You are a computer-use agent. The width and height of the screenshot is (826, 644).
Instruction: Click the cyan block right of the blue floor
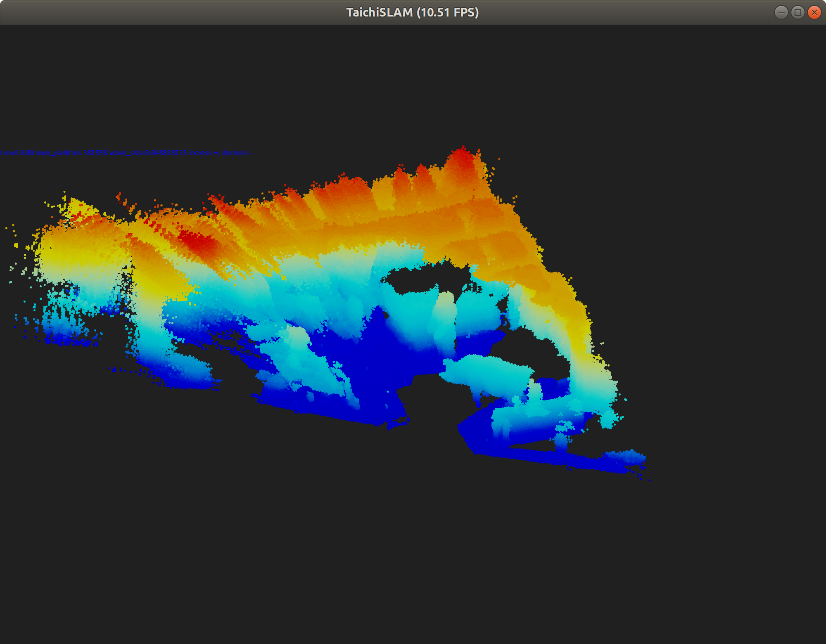(x=487, y=372)
